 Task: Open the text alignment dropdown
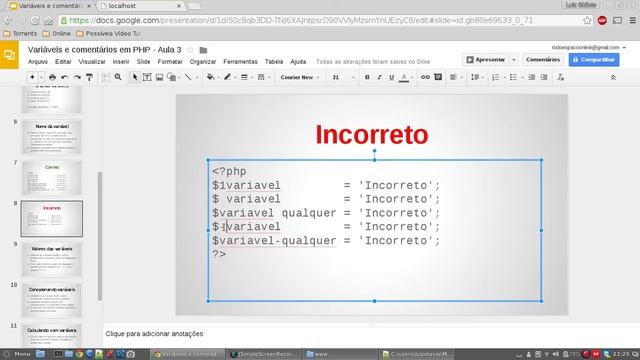pos(456,77)
